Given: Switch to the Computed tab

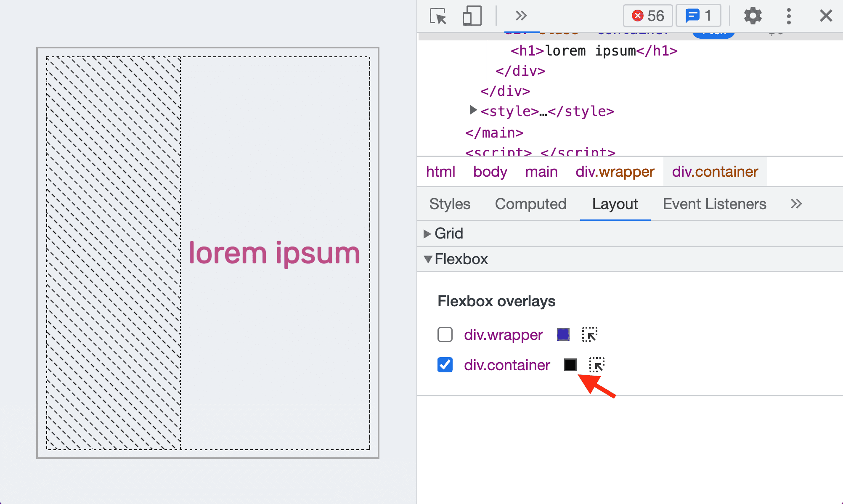Looking at the screenshot, I should (530, 203).
